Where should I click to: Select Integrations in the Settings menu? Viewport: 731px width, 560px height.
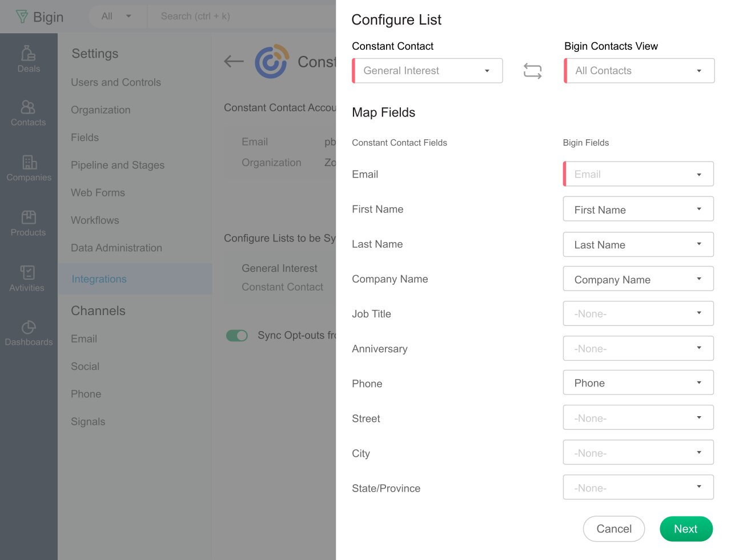[99, 279]
